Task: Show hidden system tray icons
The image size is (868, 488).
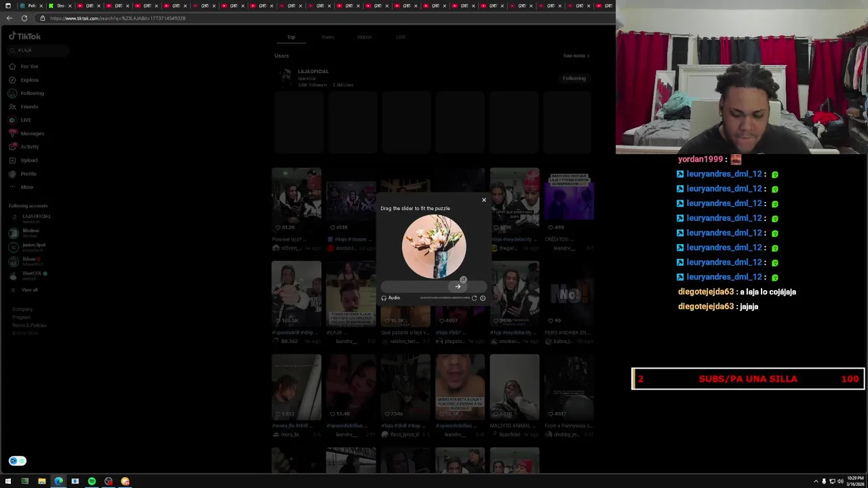Action: [816, 481]
